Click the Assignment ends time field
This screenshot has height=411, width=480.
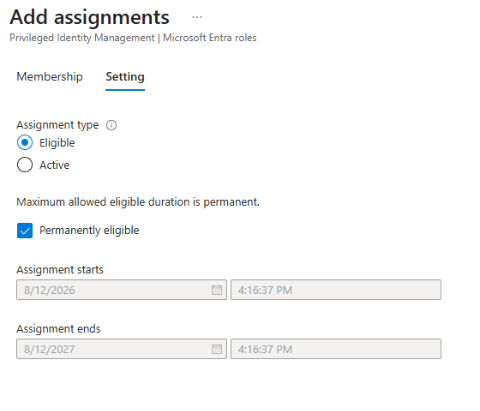[x=336, y=349]
